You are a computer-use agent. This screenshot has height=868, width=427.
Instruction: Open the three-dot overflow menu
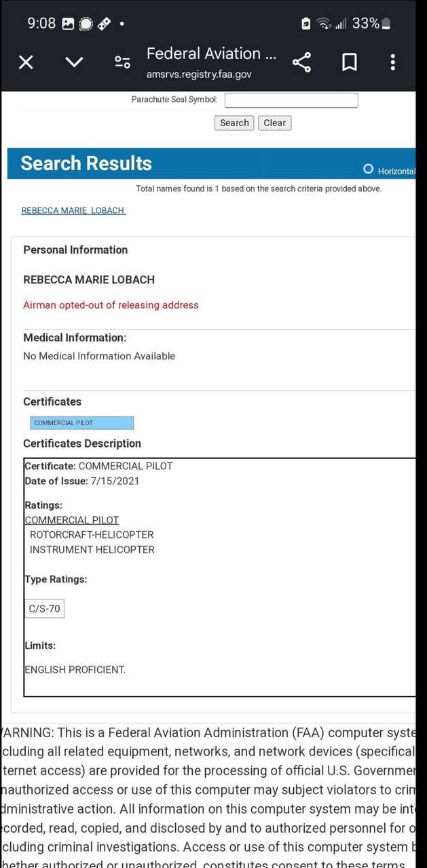[392, 62]
